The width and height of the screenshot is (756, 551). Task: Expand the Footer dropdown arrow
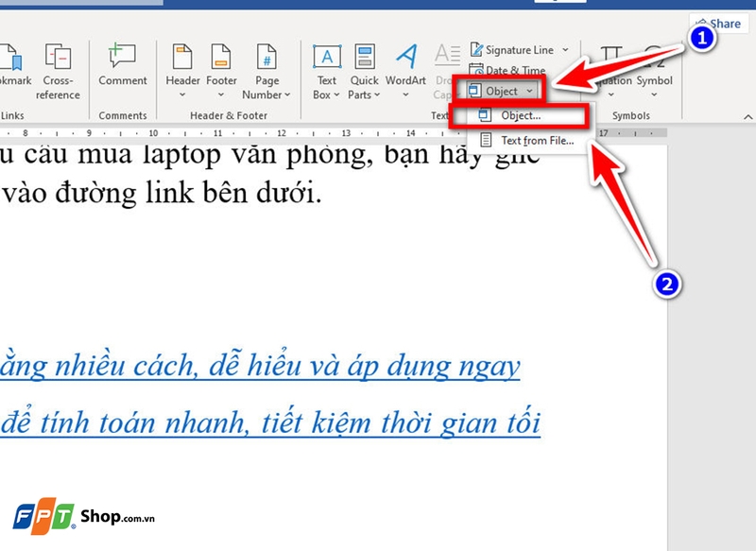pos(221,95)
